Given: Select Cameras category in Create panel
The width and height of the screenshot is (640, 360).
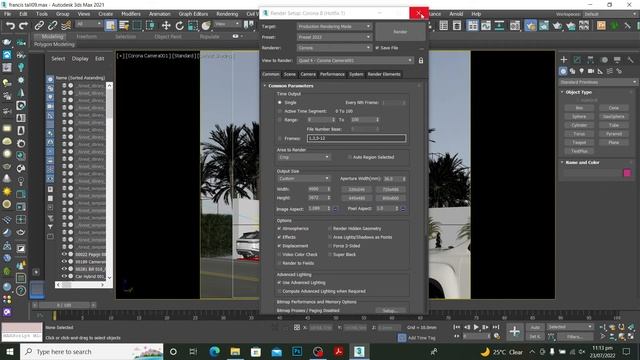Looking at the screenshot, I should tap(591, 71).
